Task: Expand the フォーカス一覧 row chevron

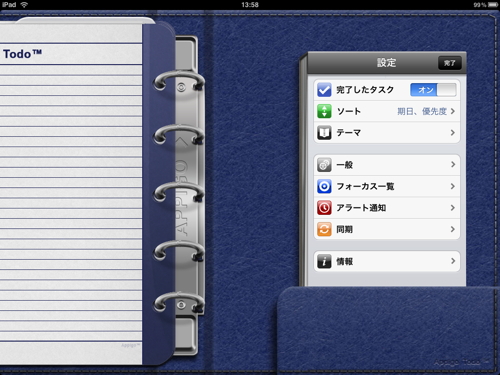Action: coord(453,186)
